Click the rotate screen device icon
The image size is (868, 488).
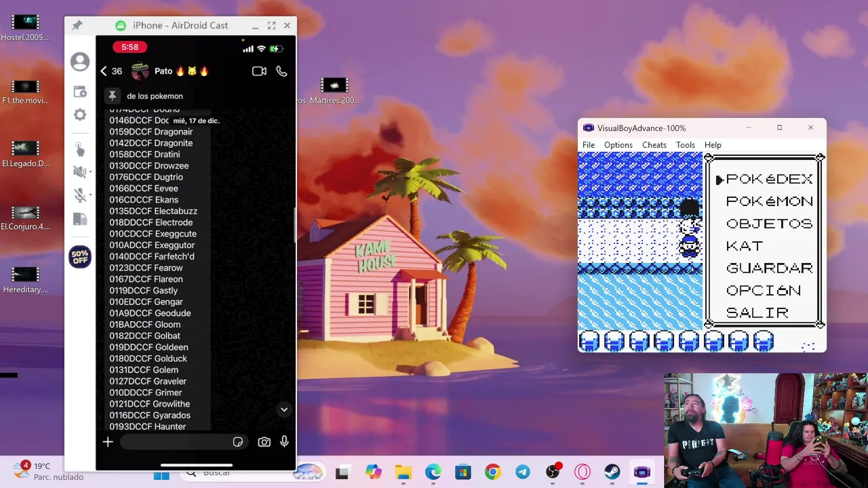coord(80,219)
